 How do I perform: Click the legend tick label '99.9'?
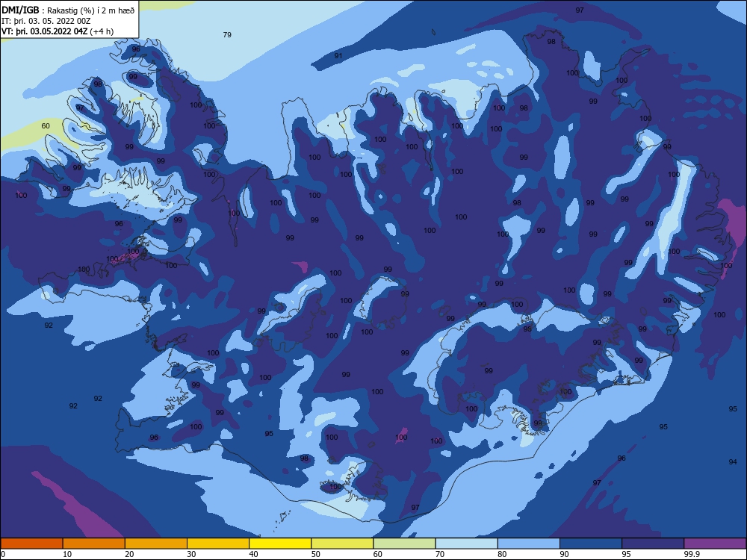point(691,554)
